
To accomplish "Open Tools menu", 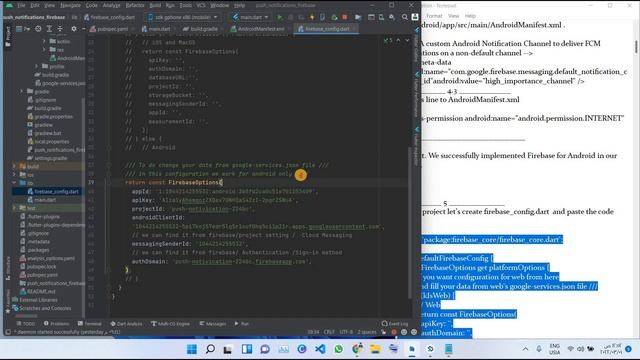I will [x=186, y=5].
